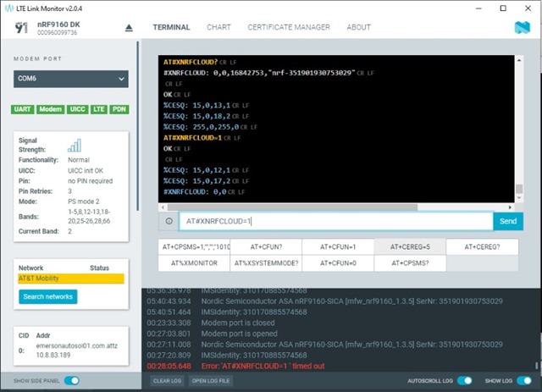Click the signal strength bars icon
Viewport: 542px width, 392px height.
coord(75,146)
